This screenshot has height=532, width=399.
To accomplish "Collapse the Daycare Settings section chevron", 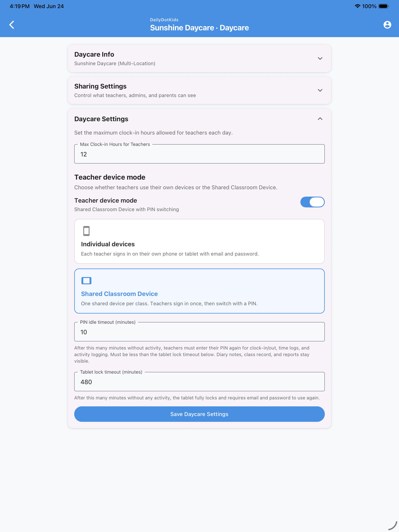I will point(320,119).
